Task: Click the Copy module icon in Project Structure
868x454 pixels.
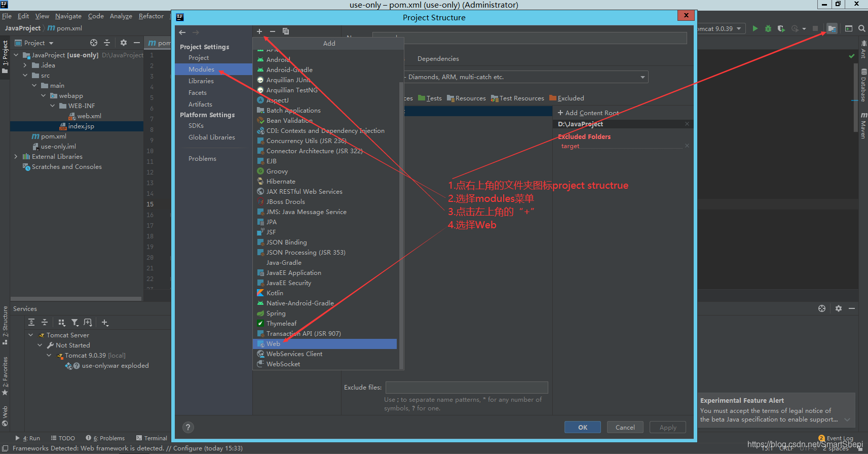Action: (x=286, y=31)
